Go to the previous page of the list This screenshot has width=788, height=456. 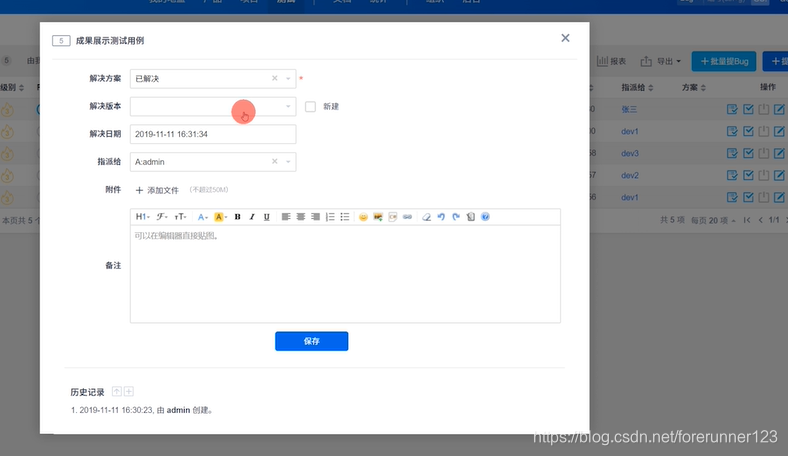[760, 220]
